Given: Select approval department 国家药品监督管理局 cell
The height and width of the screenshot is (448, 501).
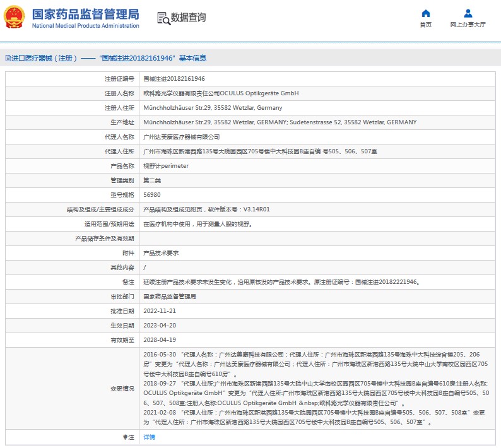Looking at the screenshot, I should tap(170, 297).
